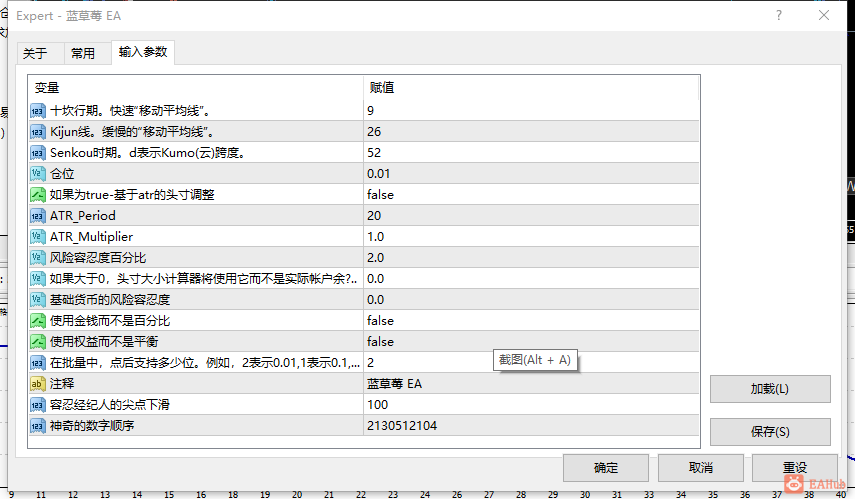
Task: Click the double-type icon beside 如果大于0 row
Action: click(x=38, y=279)
